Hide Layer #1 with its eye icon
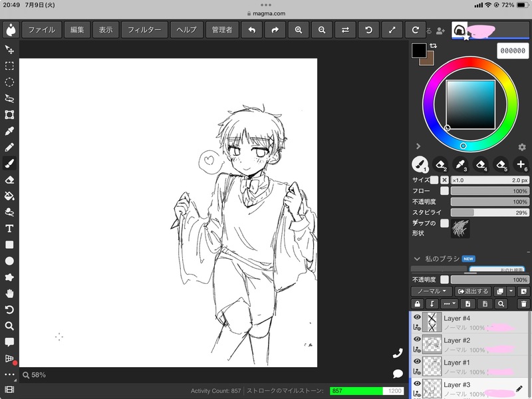The image size is (532, 399). tap(417, 361)
